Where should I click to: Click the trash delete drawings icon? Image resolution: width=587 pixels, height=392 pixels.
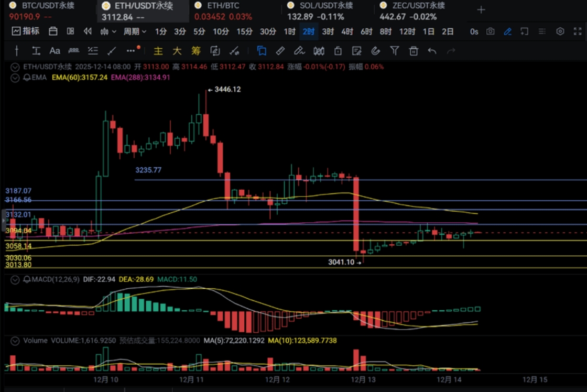[x=414, y=51]
